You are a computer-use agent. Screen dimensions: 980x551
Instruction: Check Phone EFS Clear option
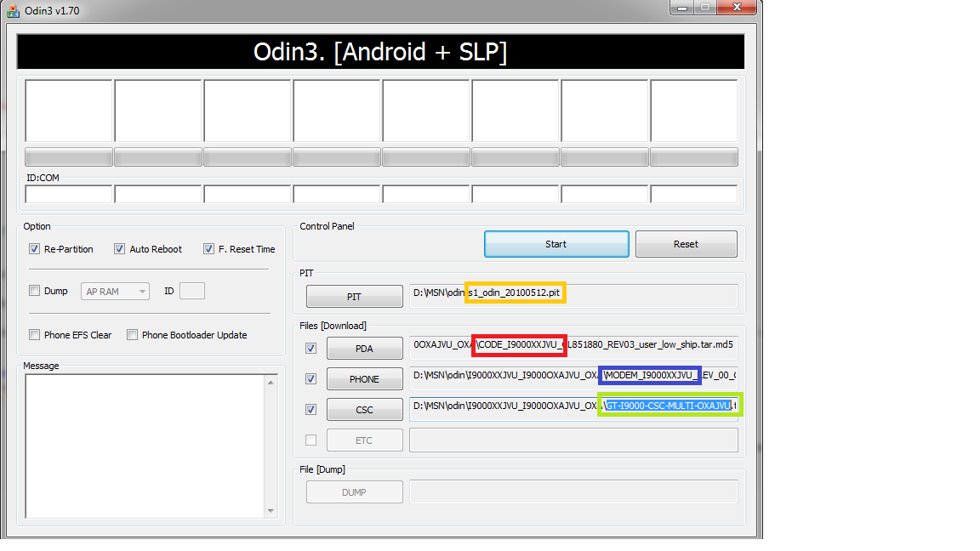(34, 335)
